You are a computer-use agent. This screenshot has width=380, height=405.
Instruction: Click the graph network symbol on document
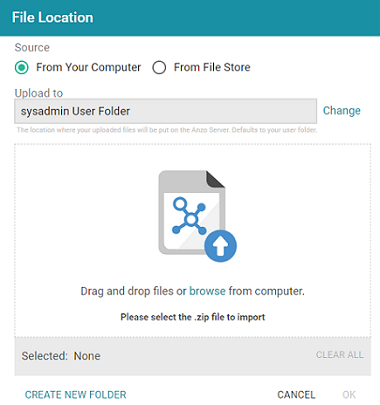click(x=189, y=216)
